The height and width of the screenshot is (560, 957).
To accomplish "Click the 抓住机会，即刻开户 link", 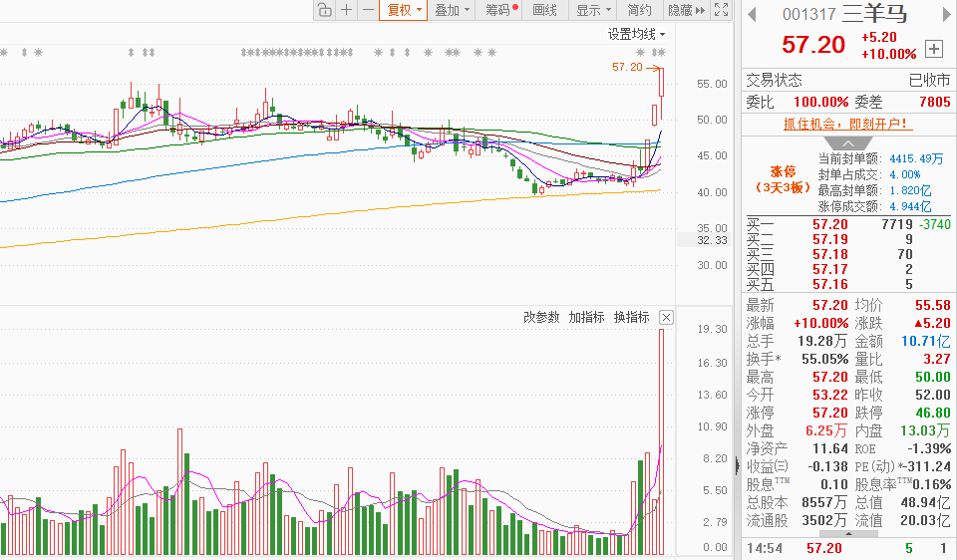I will pos(847,124).
